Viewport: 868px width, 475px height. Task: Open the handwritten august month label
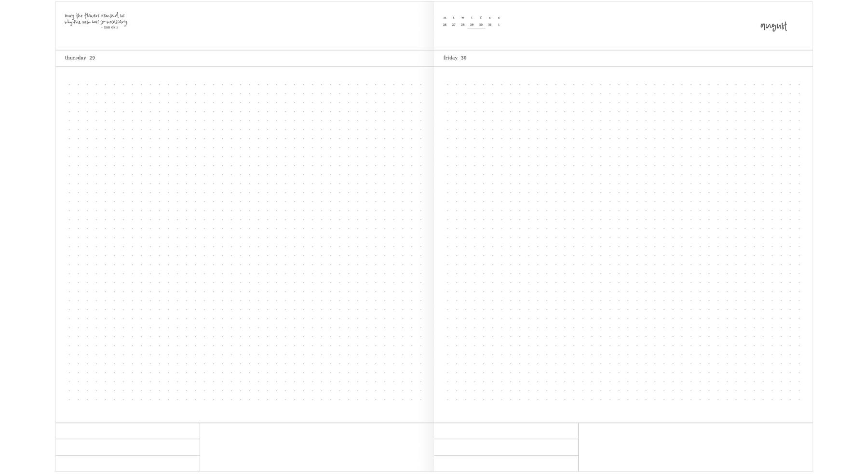tap(773, 26)
